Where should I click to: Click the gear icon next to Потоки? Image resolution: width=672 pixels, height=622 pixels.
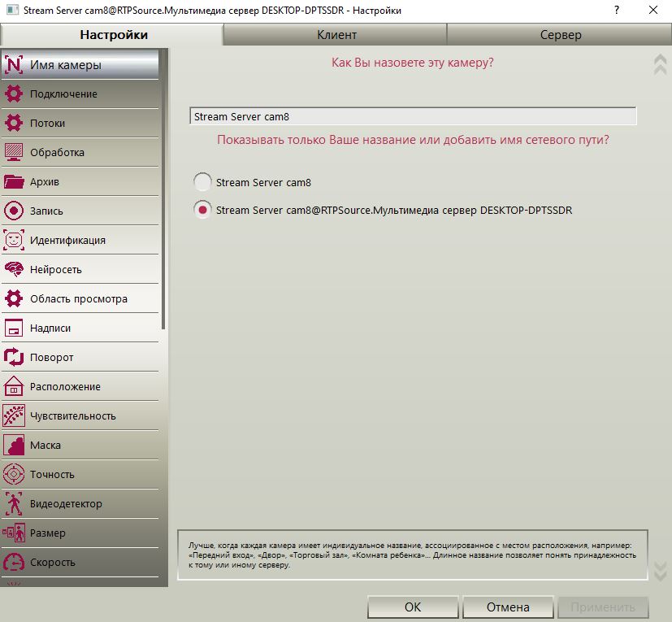point(14,123)
